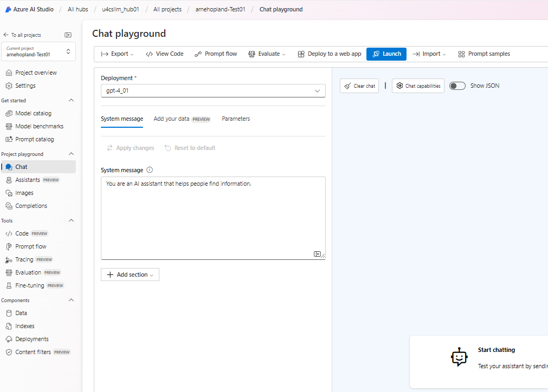The image size is (548, 392).
Task: Go to u4csllm_hub01 in the breadcrumb
Action: [120, 9]
